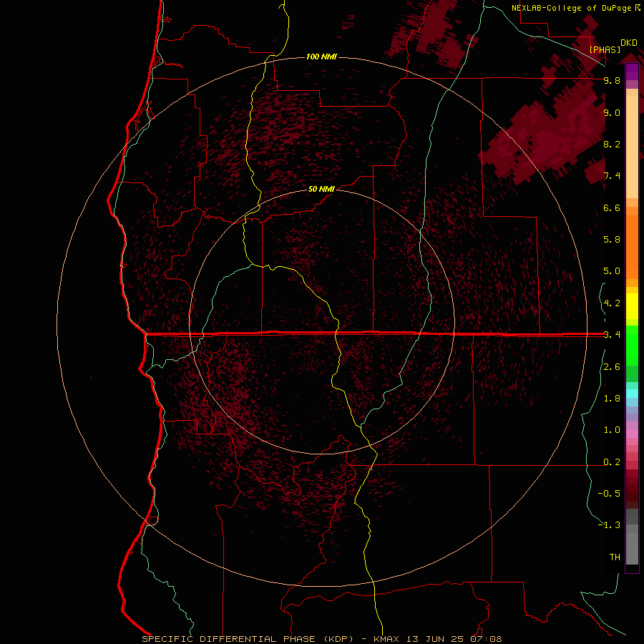The image size is (644, 644).
Task: Click the TH threshold label at the scale bottom
Action: [x=615, y=557]
